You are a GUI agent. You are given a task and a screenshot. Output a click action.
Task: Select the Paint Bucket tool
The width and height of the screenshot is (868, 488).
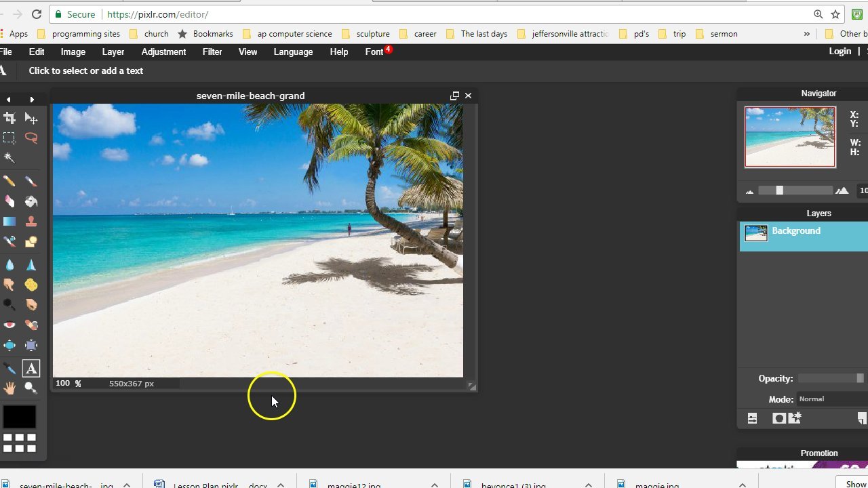pyautogui.click(x=31, y=201)
